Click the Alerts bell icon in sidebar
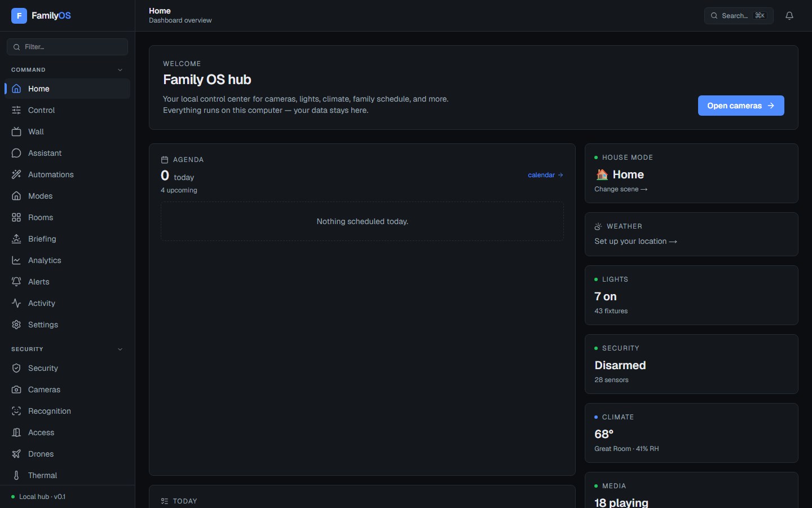812x508 pixels. click(16, 282)
